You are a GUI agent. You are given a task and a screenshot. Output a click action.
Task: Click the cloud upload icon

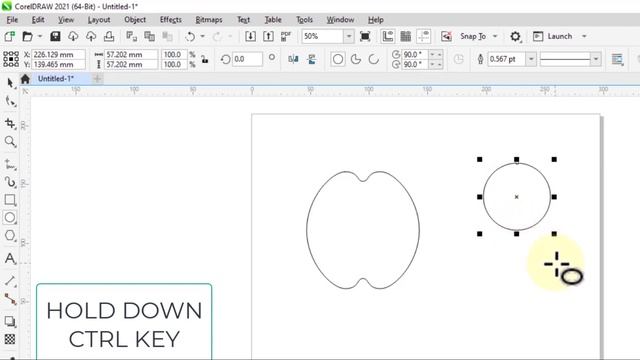tap(91, 36)
